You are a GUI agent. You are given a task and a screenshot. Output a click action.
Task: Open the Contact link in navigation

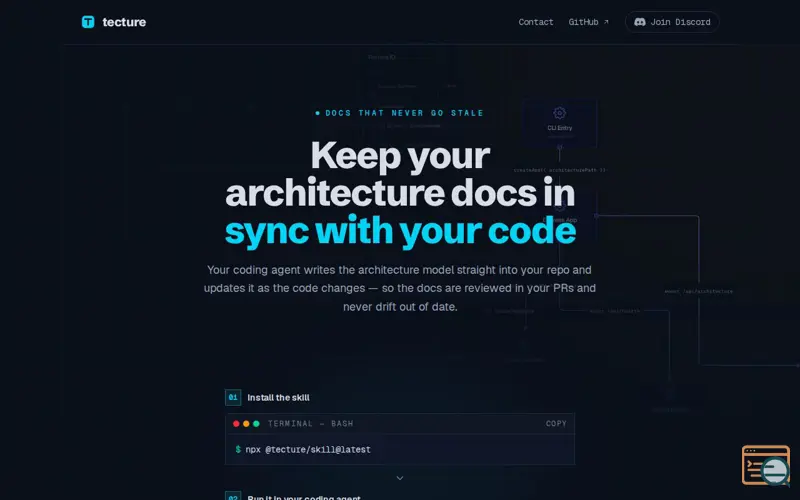(536, 22)
